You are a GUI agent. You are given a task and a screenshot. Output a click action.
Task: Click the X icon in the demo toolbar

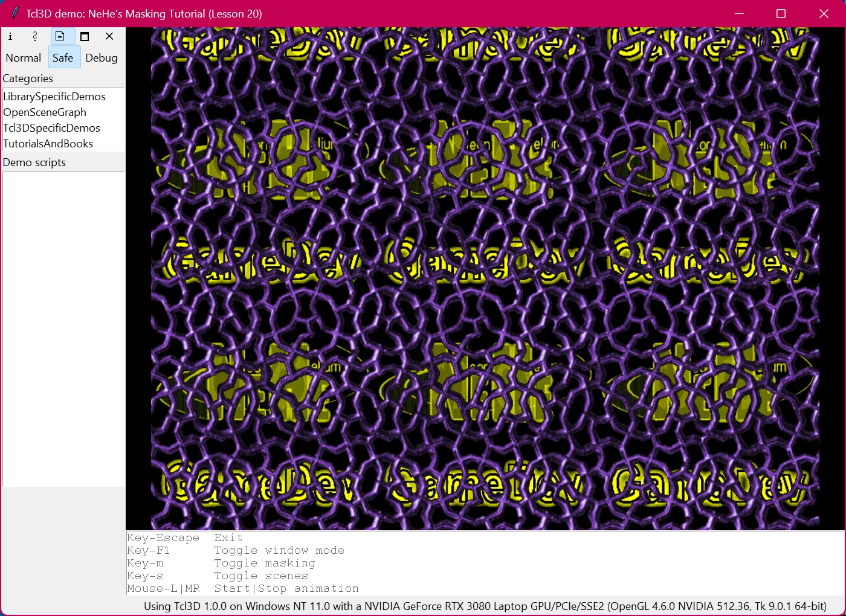pyautogui.click(x=109, y=36)
